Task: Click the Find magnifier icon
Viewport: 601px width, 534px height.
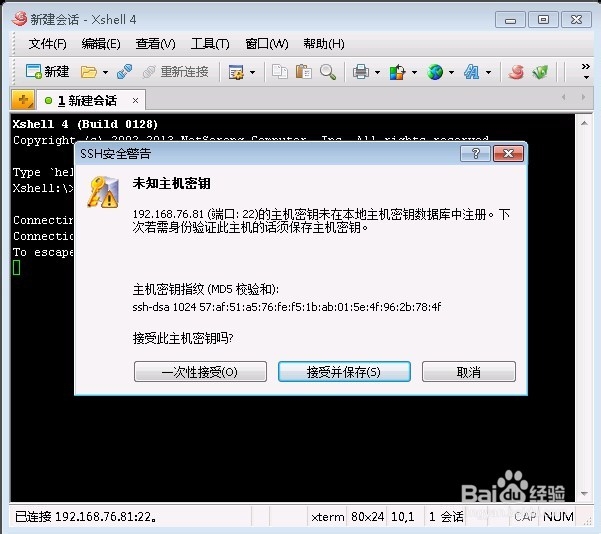Action: (x=328, y=72)
